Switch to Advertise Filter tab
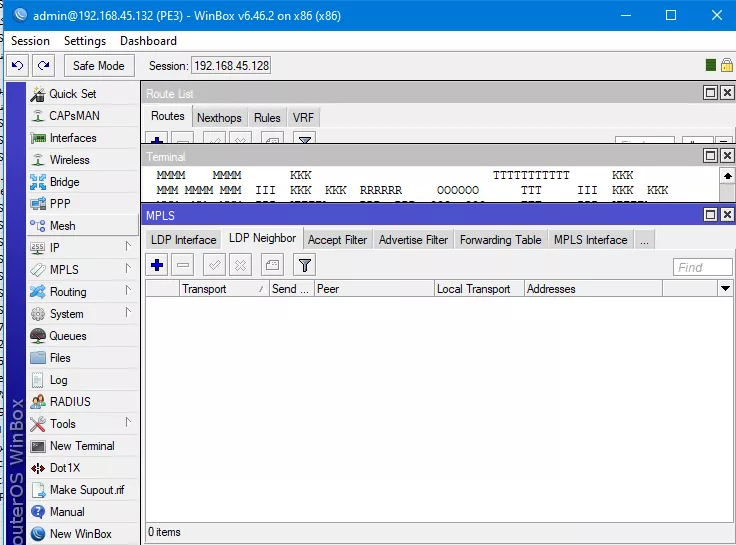This screenshot has height=545, width=736. point(414,240)
